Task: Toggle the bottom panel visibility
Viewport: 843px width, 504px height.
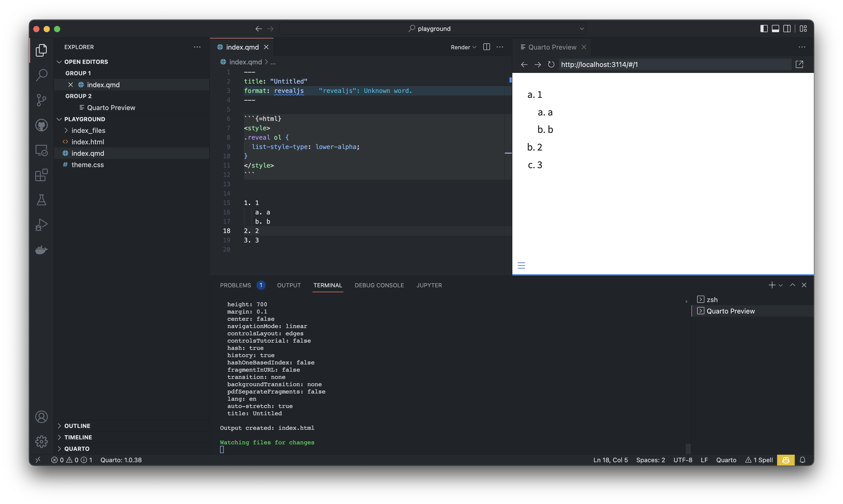Action: pos(776,29)
